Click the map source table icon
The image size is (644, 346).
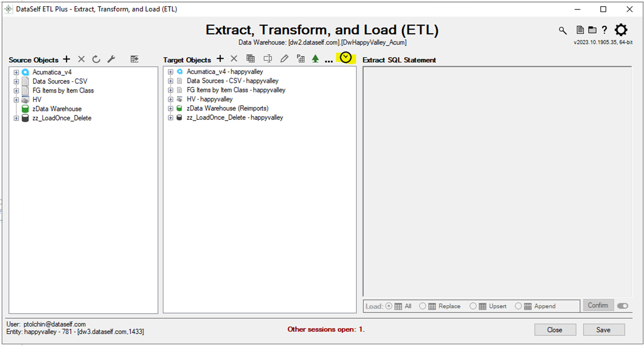click(134, 59)
